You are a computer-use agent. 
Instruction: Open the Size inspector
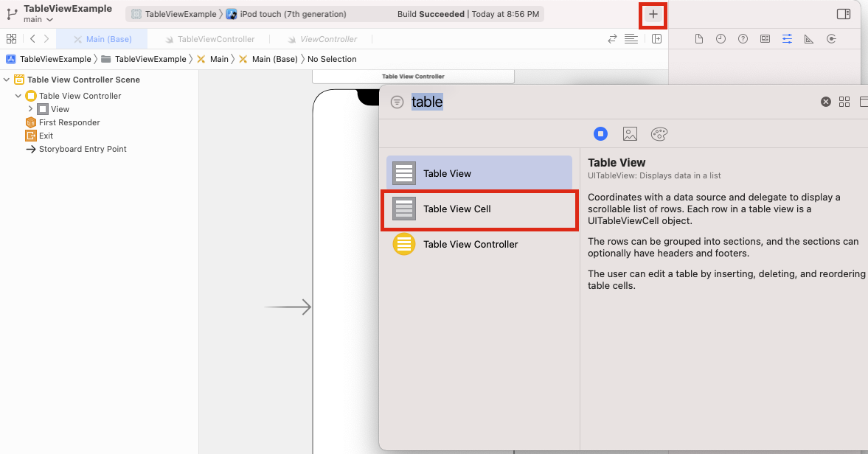(809, 39)
